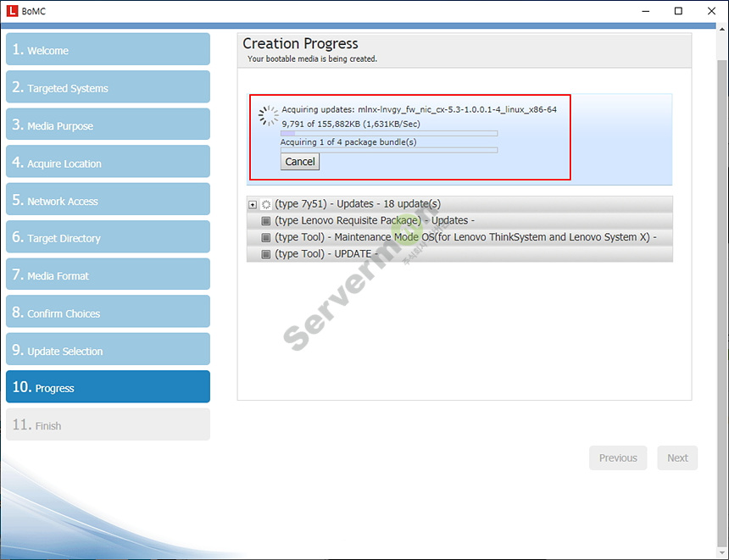Click the 'Creation Progress' heading

tap(300, 44)
